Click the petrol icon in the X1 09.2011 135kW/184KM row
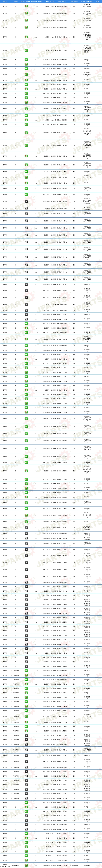 coord(26,811)
